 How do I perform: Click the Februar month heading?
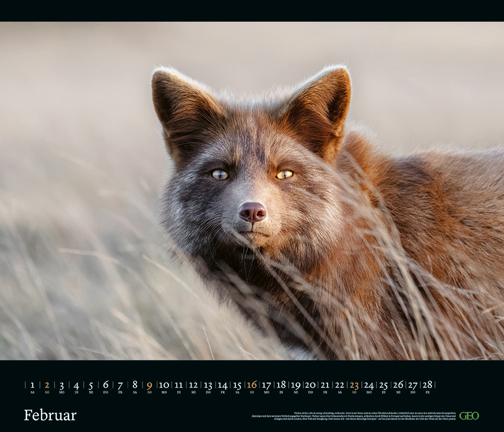50,415
